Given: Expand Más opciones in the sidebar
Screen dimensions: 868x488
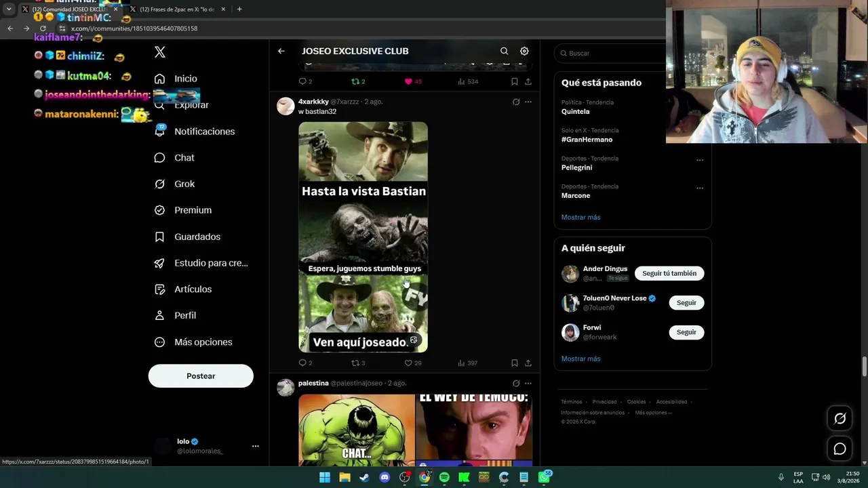Looking at the screenshot, I should pos(193,342).
